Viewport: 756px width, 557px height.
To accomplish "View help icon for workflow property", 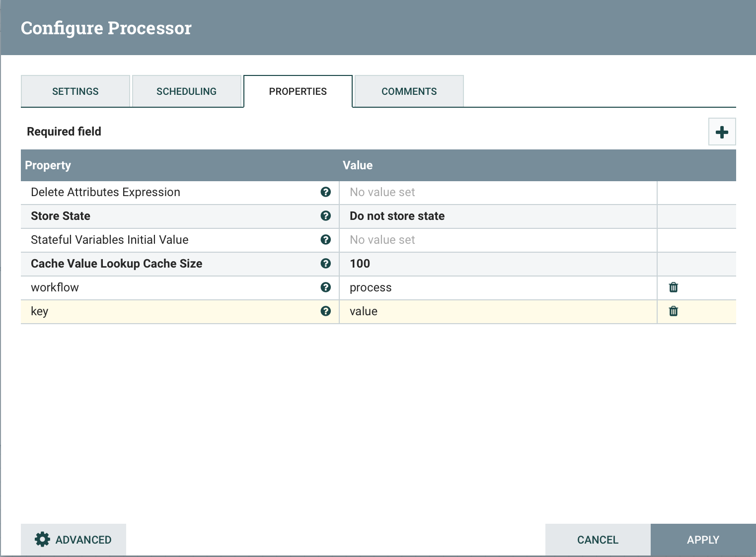I will point(326,287).
